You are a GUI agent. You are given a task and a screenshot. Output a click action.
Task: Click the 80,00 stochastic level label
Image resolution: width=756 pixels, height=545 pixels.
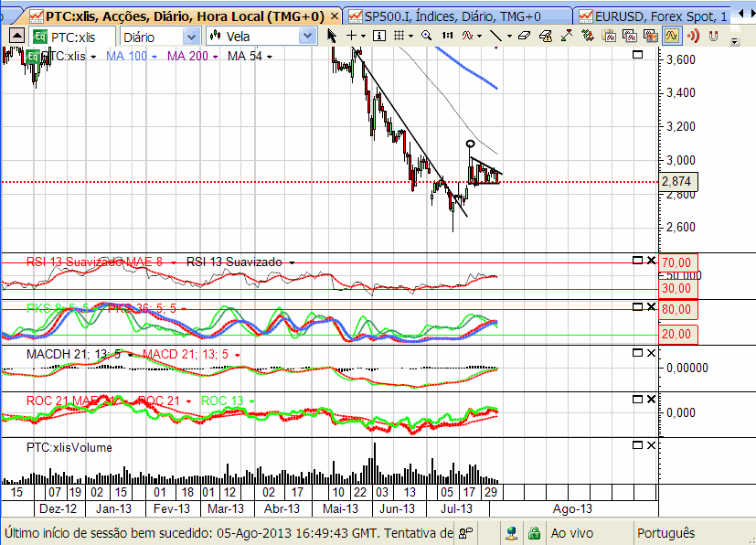click(x=678, y=309)
